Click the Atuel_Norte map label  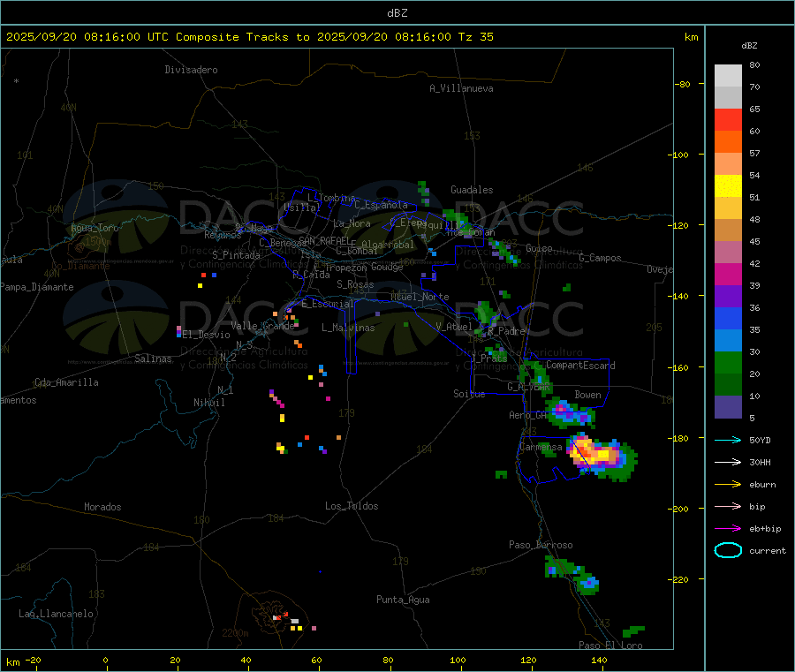pyautogui.click(x=420, y=297)
